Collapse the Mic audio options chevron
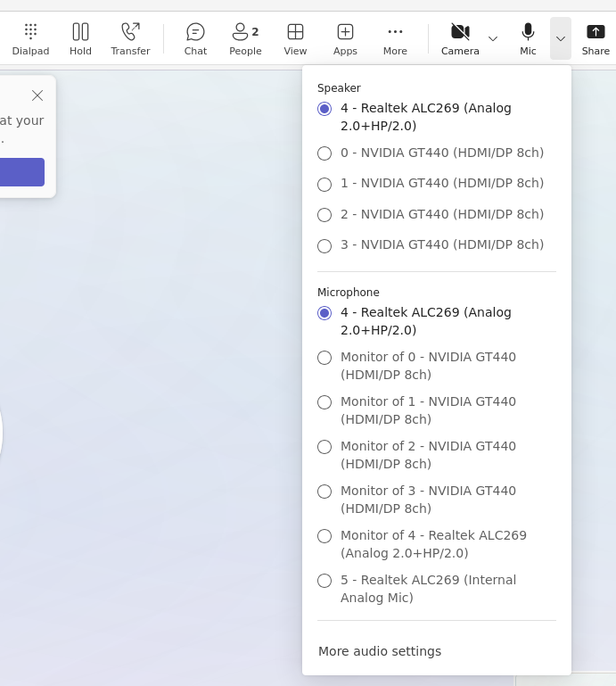The width and height of the screenshot is (616, 686). [x=561, y=38]
